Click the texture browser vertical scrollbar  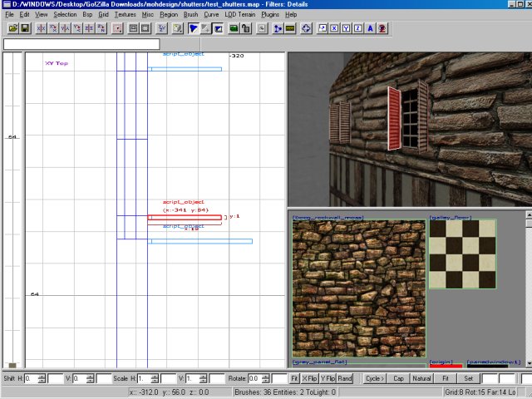coord(528,291)
